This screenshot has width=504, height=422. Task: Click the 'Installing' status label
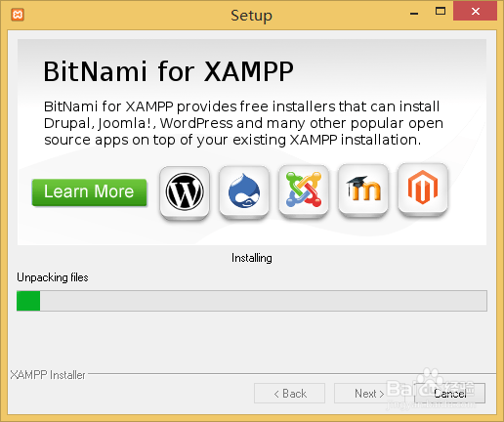coord(252,258)
